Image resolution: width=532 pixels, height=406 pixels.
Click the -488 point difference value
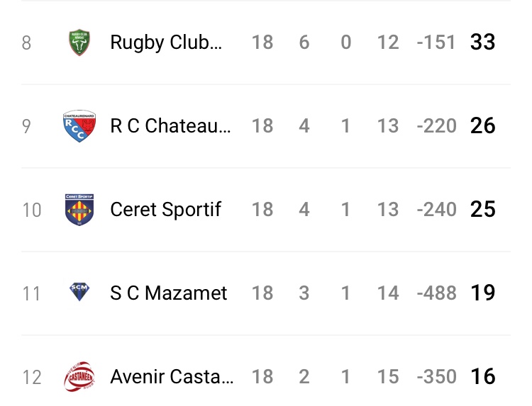436,293
